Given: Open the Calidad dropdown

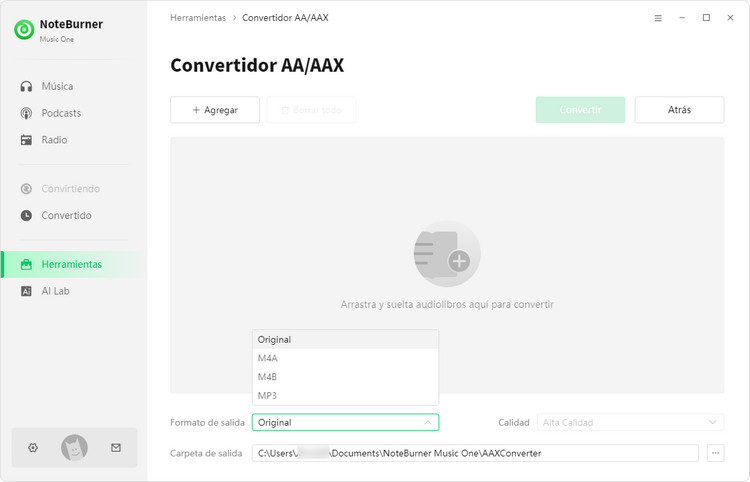Looking at the screenshot, I should 630,422.
